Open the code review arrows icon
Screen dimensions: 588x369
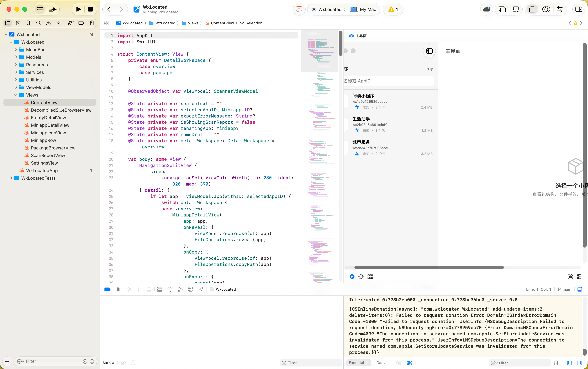[x=560, y=9]
